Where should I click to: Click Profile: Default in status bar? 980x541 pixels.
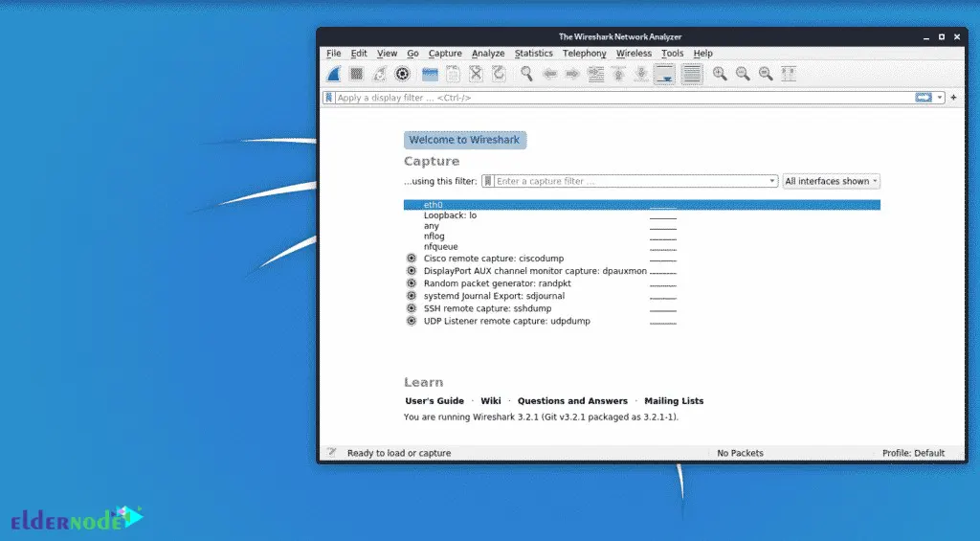coord(913,453)
